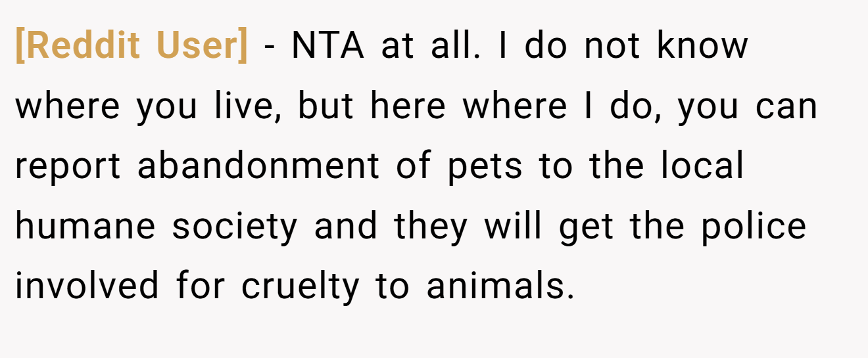The width and height of the screenshot is (868, 358).
Task: Open the [Reddit User] profile link
Action: pos(132,45)
